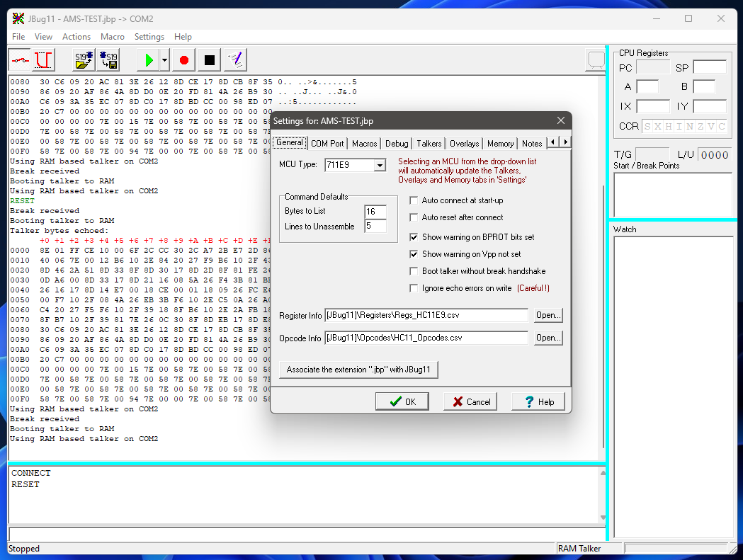The image size is (743, 560).
Task: Click the output log vertical scrollbar
Action: 603,283
